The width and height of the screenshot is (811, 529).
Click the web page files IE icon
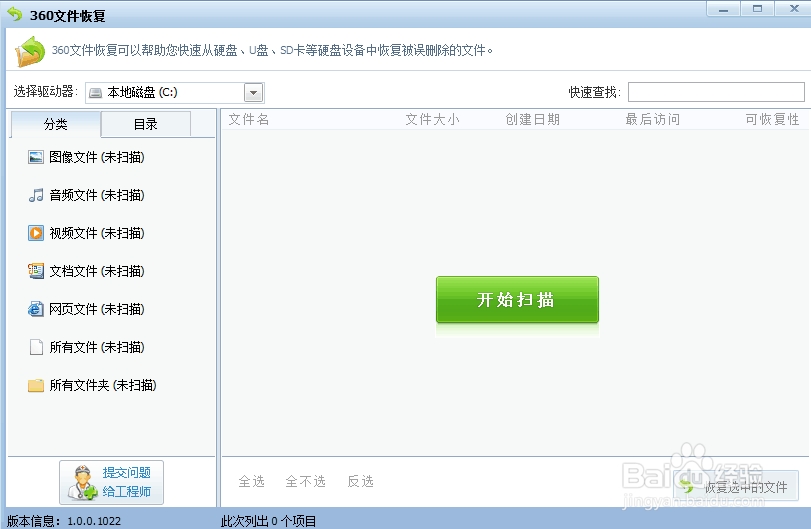(x=36, y=309)
